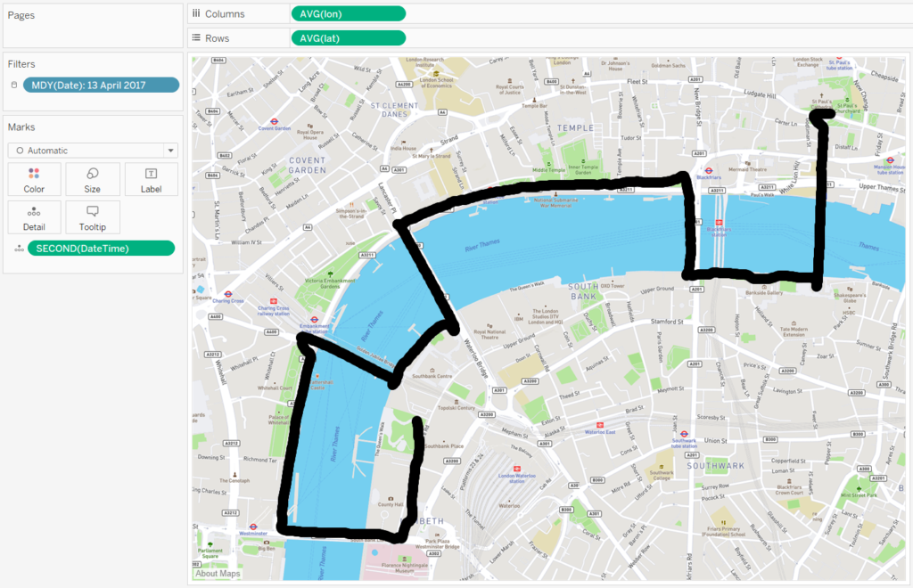Click the Columns shelf icon
This screenshot has height=588, width=913.
[x=196, y=13]
